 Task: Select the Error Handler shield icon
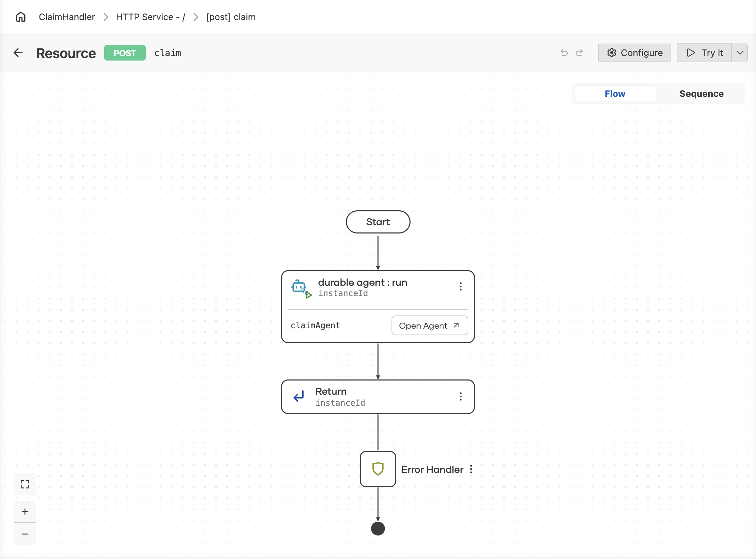click(378, 469)
